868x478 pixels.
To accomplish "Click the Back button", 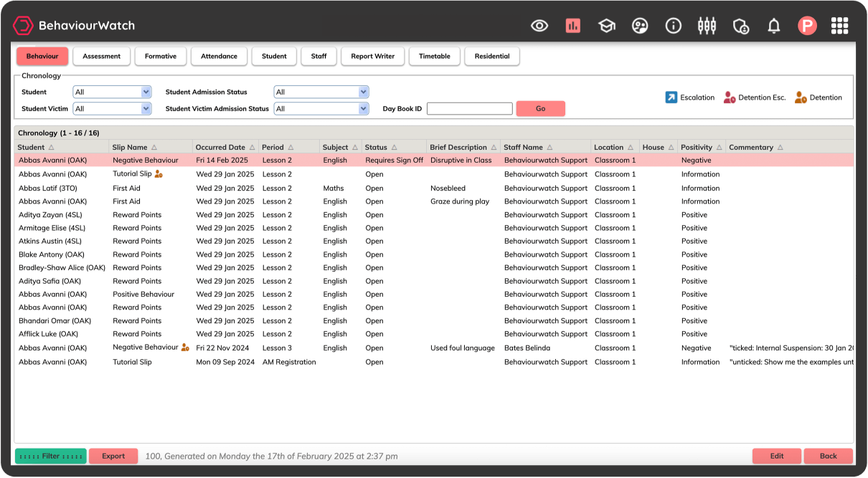I will point(829,456).
